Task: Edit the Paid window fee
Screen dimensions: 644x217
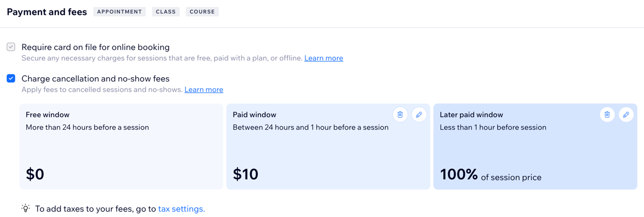Action: coord(419,115)
